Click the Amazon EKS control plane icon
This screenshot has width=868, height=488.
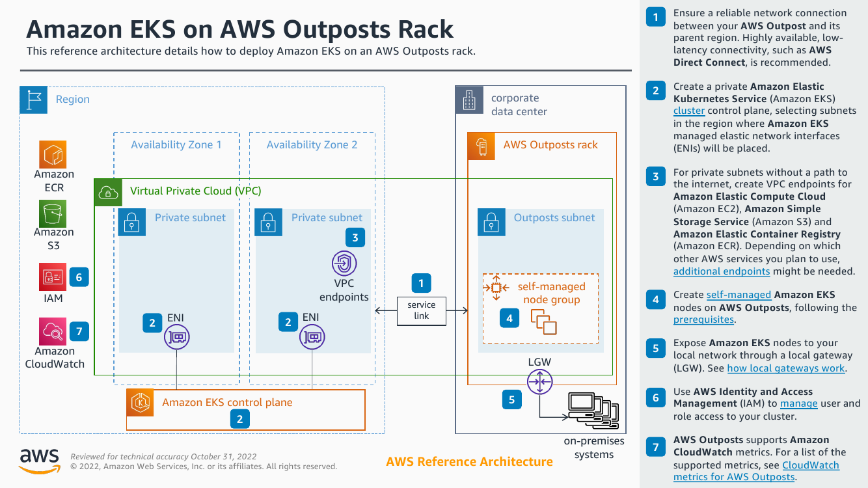click(140, 403)
